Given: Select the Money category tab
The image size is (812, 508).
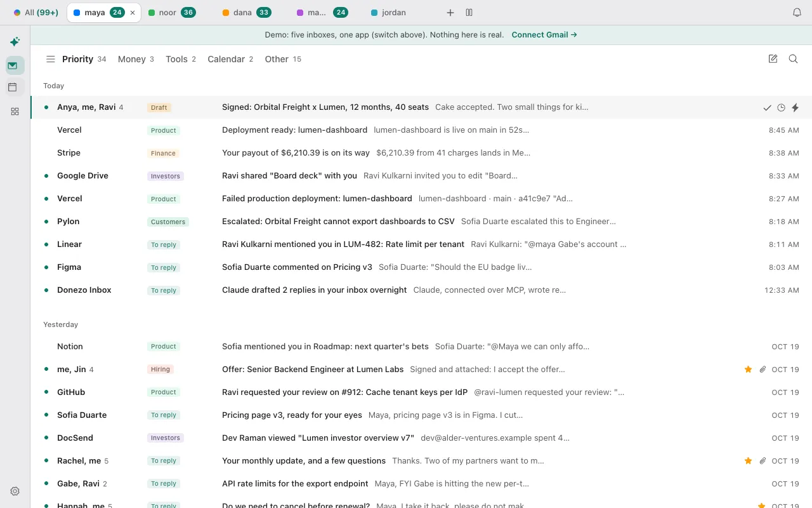Looking at the screenshot, I should pyautogui.click(x=136, y=59).
